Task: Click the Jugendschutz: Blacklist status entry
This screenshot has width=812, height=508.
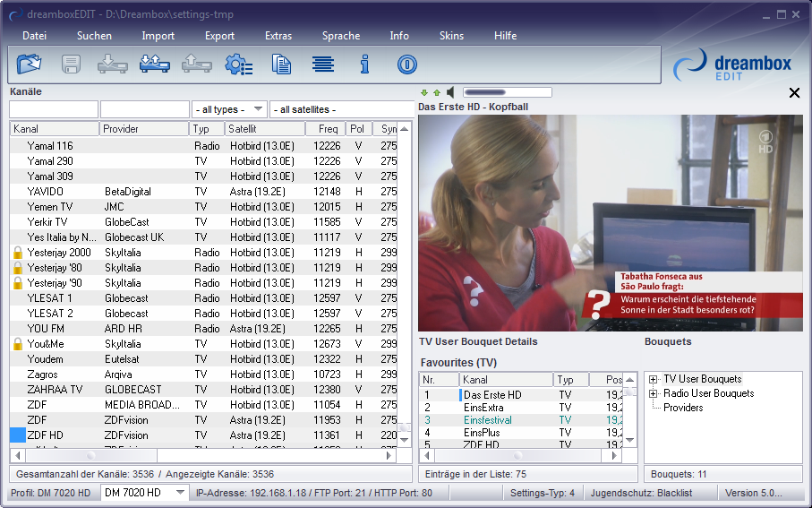Action: [641, 493]
